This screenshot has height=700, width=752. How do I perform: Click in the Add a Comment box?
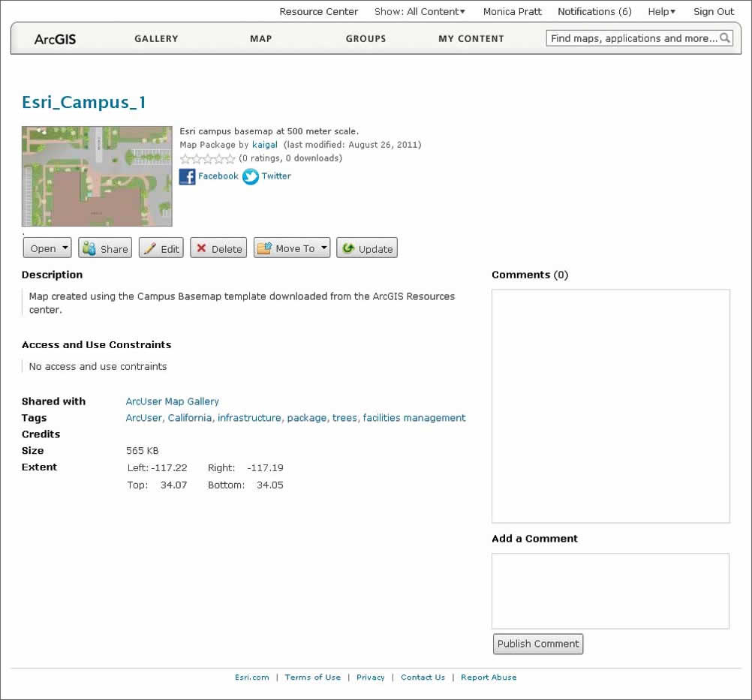click(x=610, y=591)
